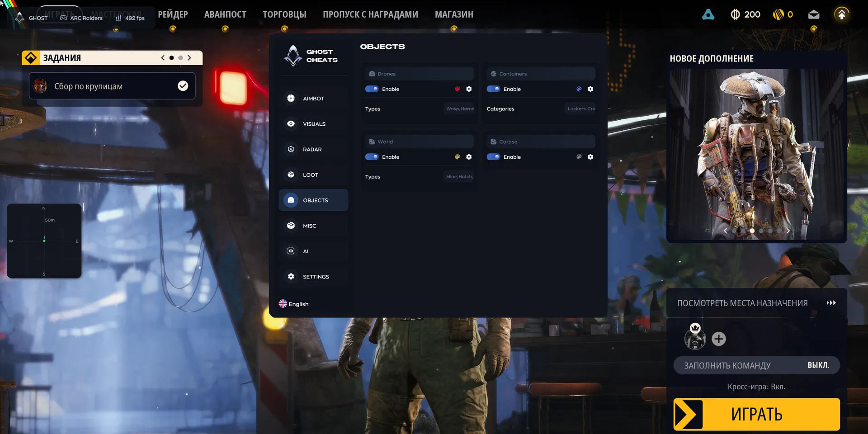868x434 pixels.
Task: Open the МАГАЗИН tab
Action: 454,14
